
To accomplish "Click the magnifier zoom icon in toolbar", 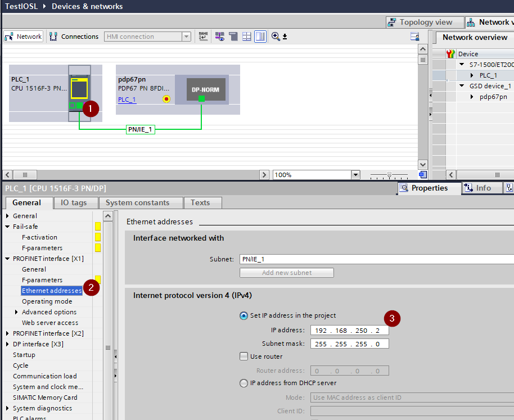I will point(276,37).
